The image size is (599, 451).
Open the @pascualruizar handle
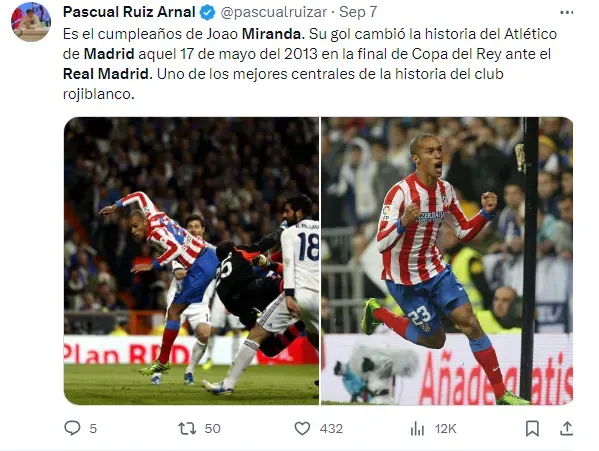coord(274,12)
